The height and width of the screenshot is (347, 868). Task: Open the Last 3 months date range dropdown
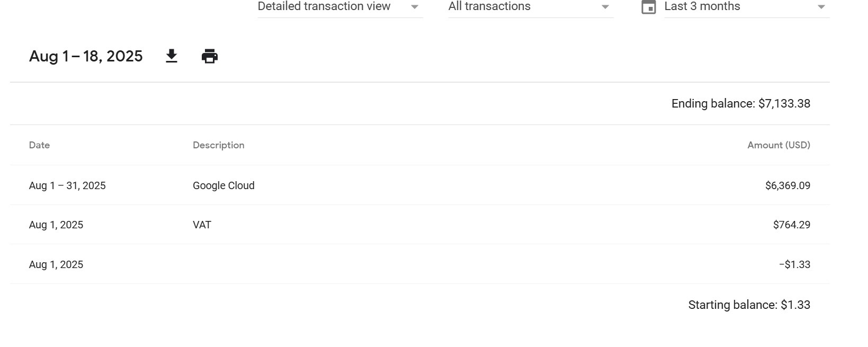click(702, 6)
